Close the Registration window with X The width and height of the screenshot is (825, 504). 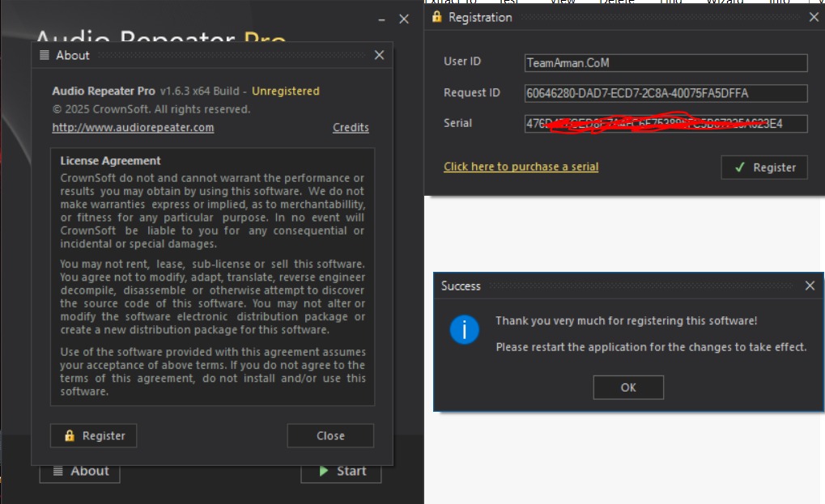click(x=814, y=17)
